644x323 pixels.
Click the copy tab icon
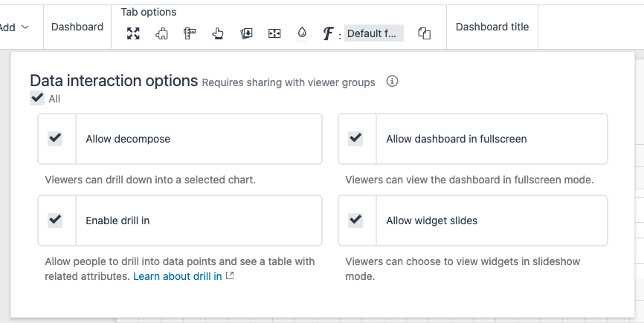425,33
